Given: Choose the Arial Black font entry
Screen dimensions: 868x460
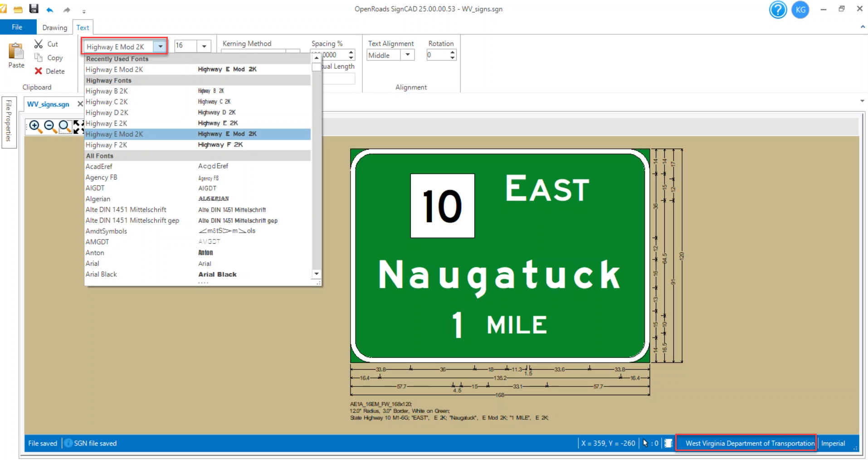Looking at the screenshot, I should (x=102, y=274).
